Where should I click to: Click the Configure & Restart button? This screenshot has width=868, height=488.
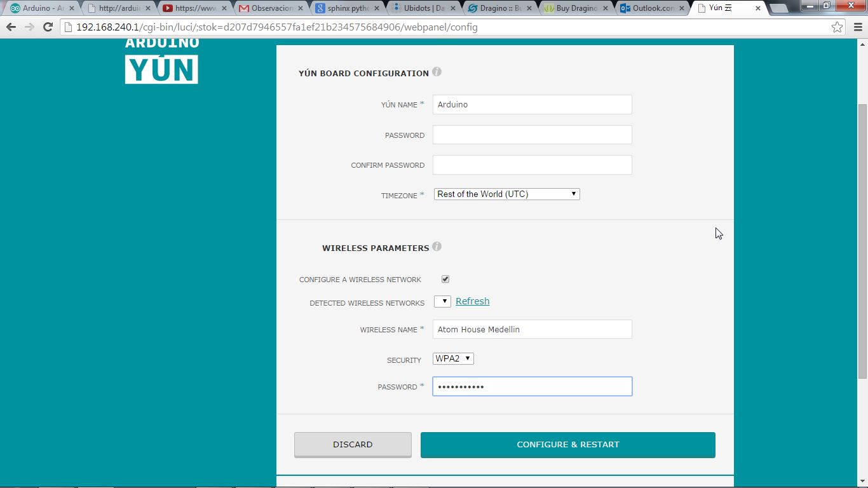coord(568,445)
